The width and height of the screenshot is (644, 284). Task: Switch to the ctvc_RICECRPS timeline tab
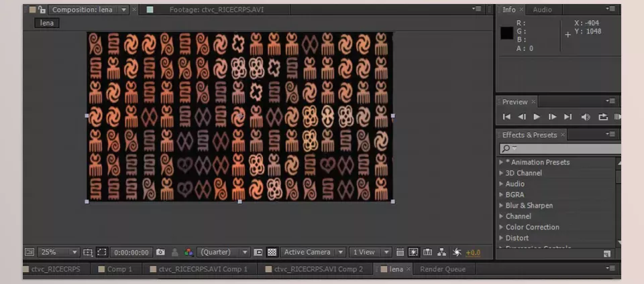(x=55, y=269)
